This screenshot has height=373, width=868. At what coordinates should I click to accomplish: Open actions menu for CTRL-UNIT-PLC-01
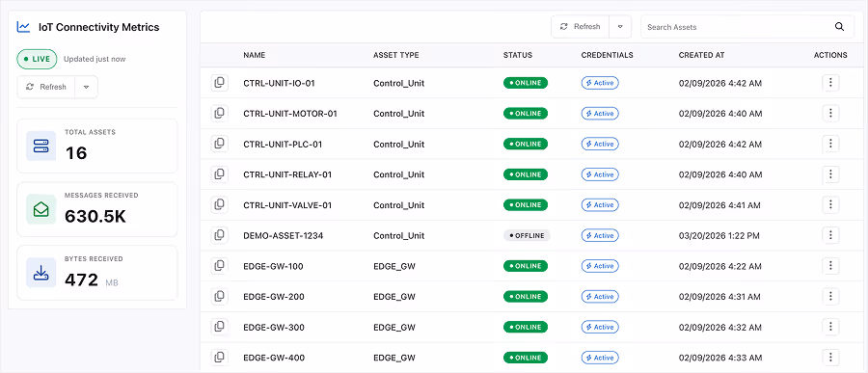pos(830,144)
